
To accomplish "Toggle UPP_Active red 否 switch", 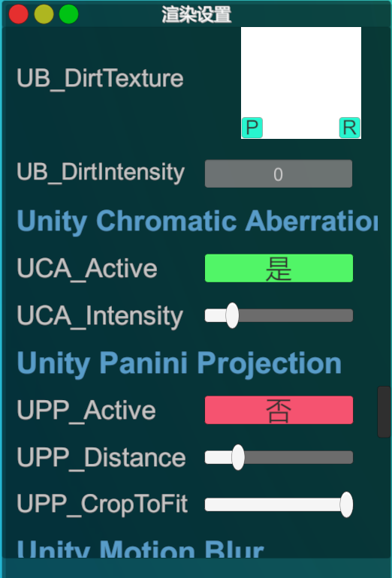I will click(x=279, y=410).
